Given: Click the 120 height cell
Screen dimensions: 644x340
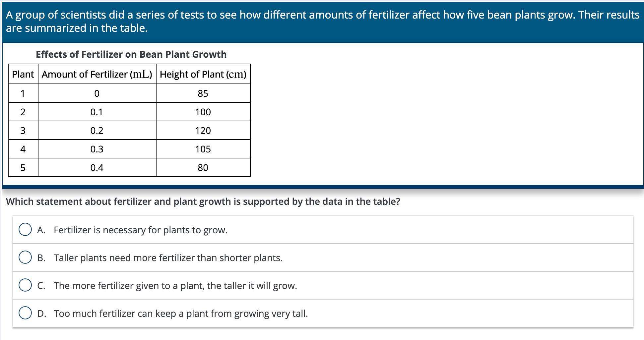Looking at the screenshot, I should click(x=203, y=131).
